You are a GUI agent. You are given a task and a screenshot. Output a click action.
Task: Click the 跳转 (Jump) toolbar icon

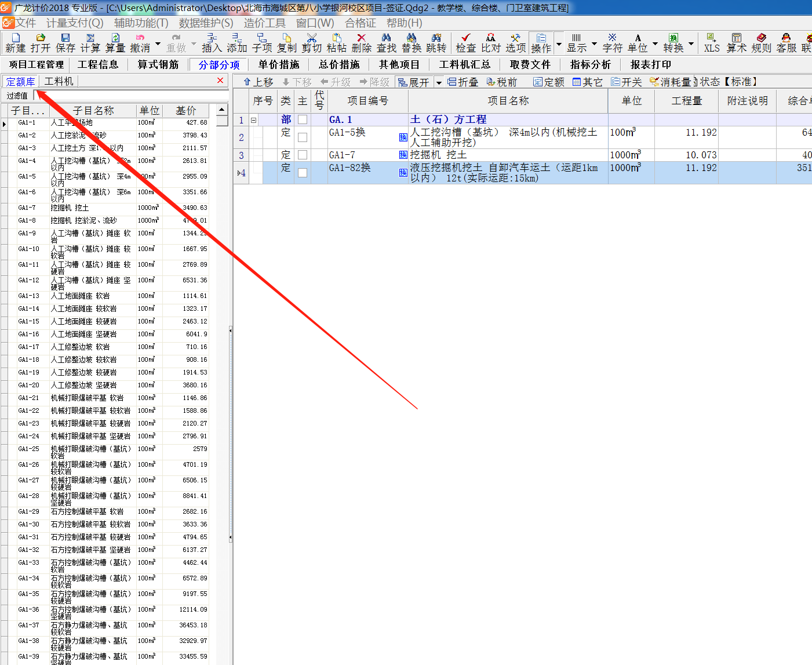coord(436,43)
